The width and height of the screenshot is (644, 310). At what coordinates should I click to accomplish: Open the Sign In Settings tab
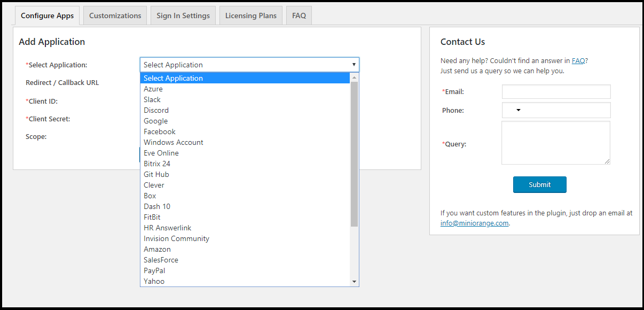click(x=183, y=15)
